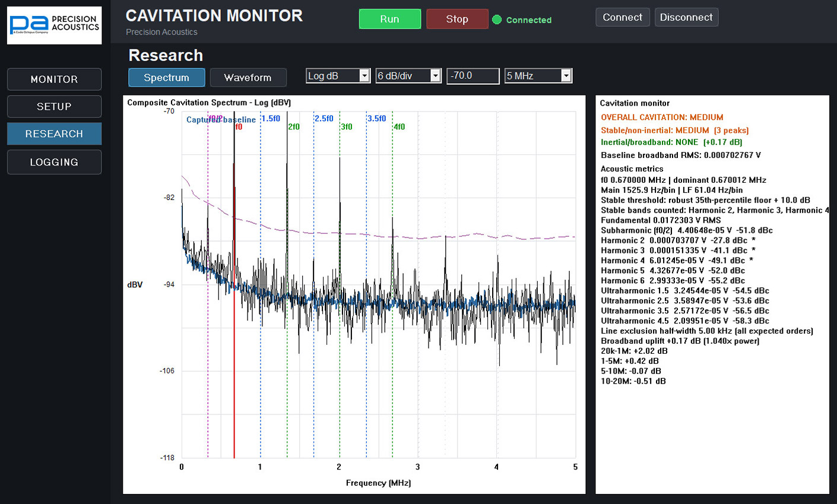Click the Ultraharmonic 1.5 metric row
Image resolution: width=837 pixels, height=504 pixels.
pyautogui.click(x=685, y=290)
